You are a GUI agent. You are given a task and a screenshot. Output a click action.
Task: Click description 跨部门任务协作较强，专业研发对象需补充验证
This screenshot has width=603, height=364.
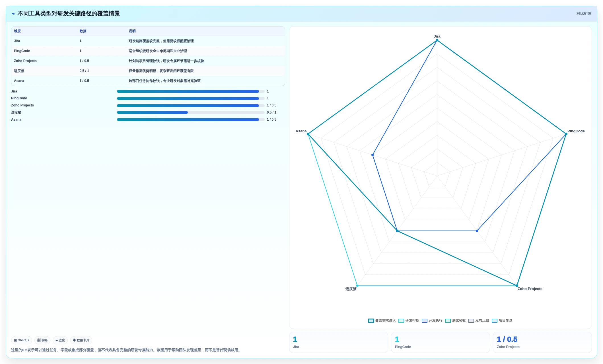tap(164, 81)
